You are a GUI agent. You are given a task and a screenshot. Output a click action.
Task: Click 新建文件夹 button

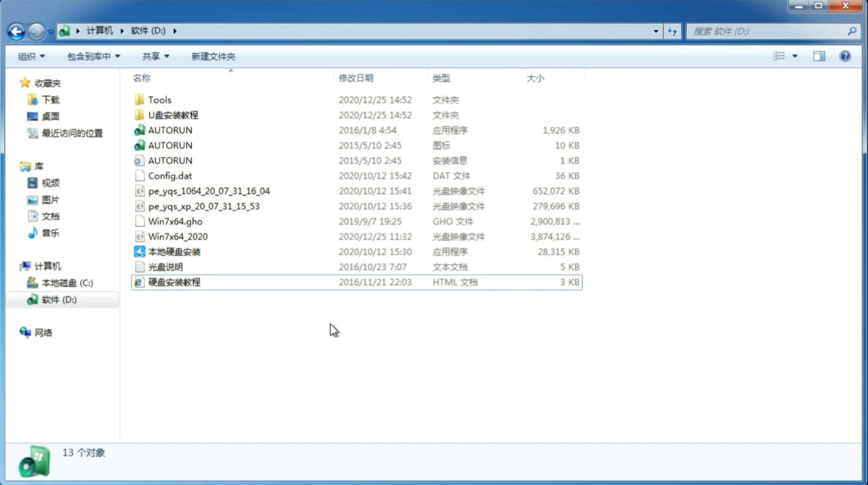[x=214, y=56]
